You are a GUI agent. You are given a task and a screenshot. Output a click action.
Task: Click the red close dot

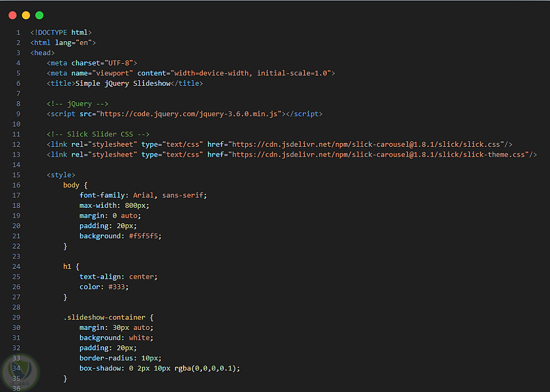[13, 15]
